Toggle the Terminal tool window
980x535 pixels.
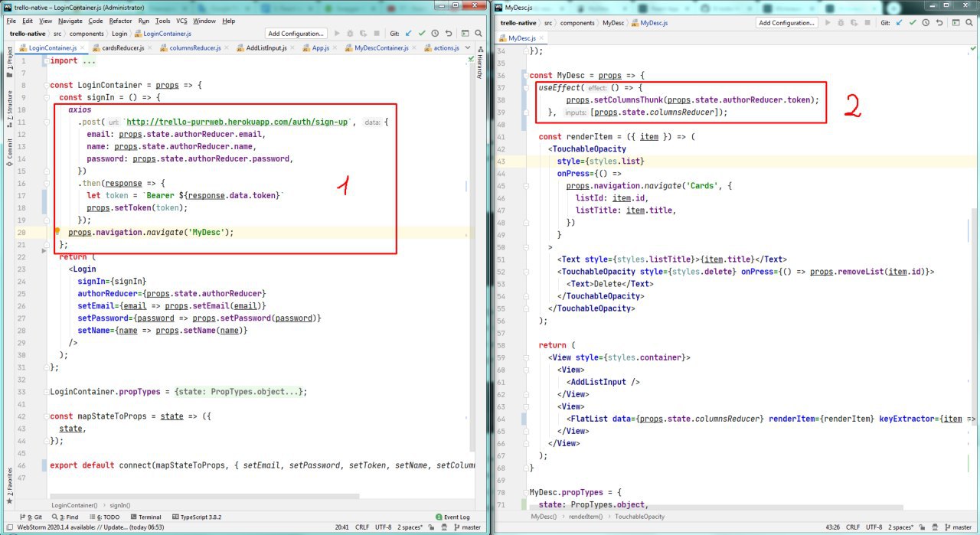click(145, 517)
